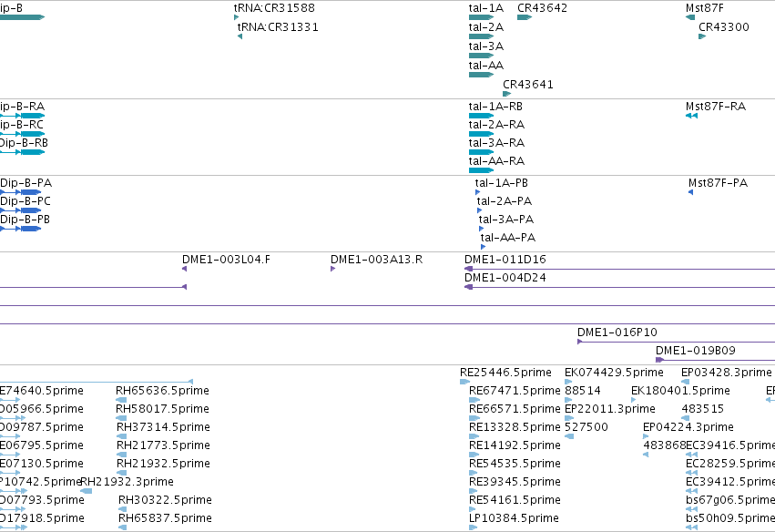Click the tal-2A gene label
775x532 pixels.
[486, 27]
